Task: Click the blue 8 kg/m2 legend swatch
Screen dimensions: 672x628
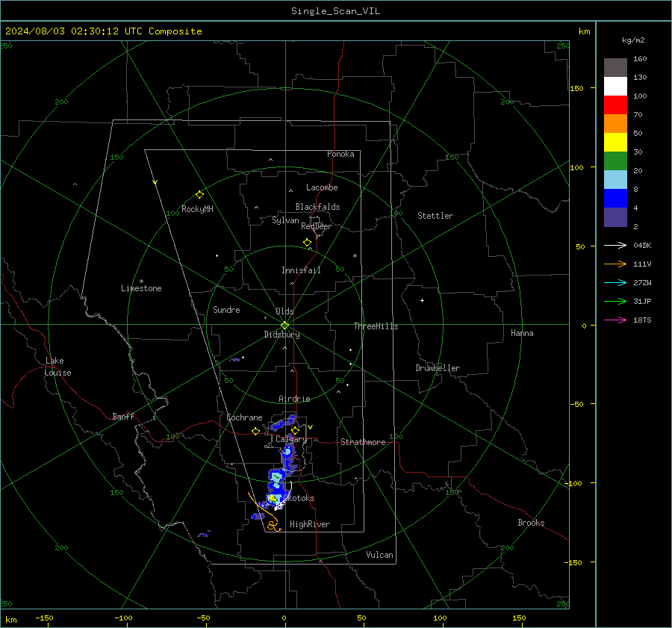Action: click(x=615, y=199)
